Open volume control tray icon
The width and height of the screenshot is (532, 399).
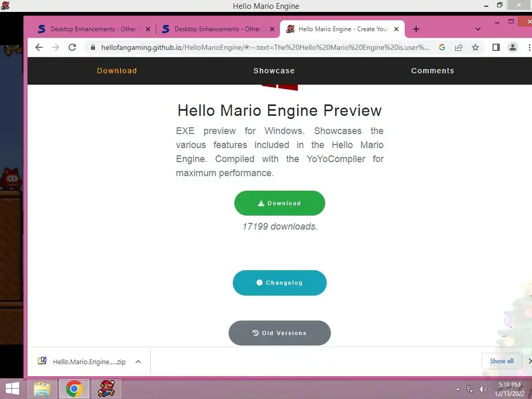point(483,389)
